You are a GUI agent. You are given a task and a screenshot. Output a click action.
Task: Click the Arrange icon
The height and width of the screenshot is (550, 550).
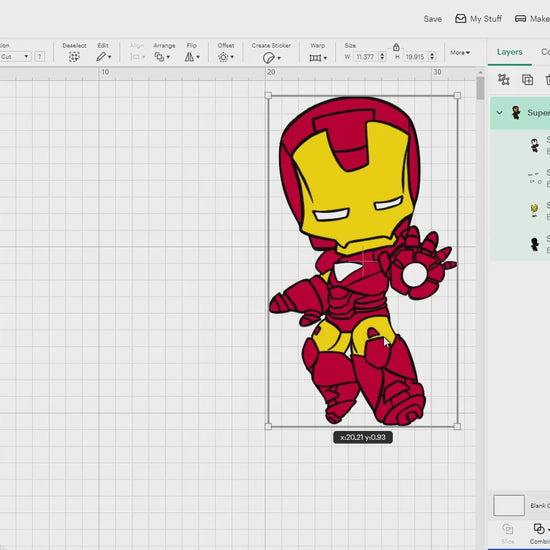click(160, 57)
